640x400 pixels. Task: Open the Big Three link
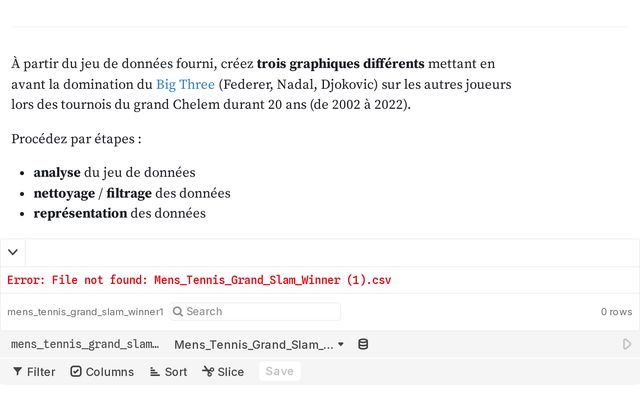184,84
